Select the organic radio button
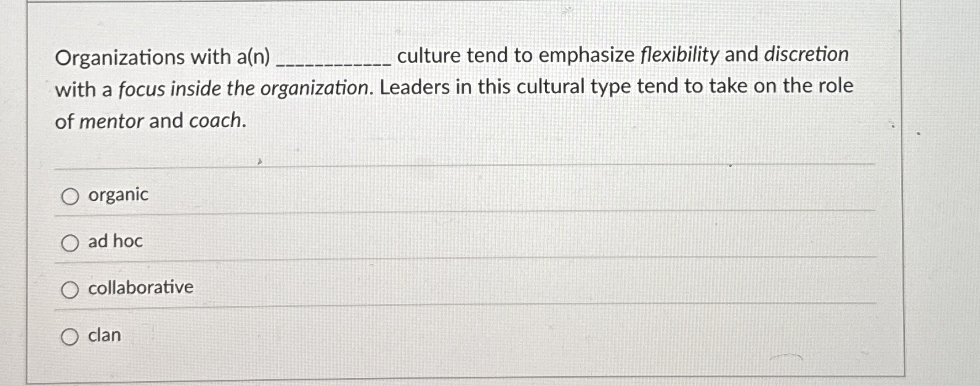Screen dimensions: 980x386 [70, 197]
